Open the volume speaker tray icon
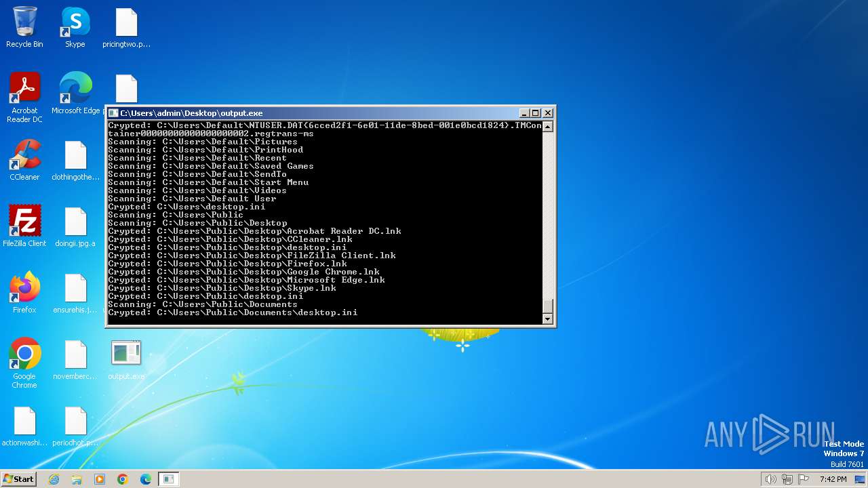Image resolution: width=868 pixels, height=488 pixels. point(770,479)
